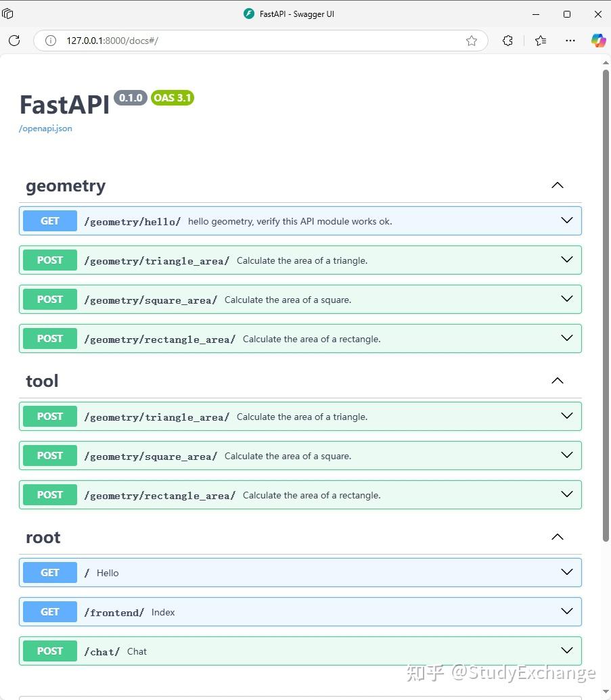
Task: Click the POST button for /chat/
Action: click(50, 651)
